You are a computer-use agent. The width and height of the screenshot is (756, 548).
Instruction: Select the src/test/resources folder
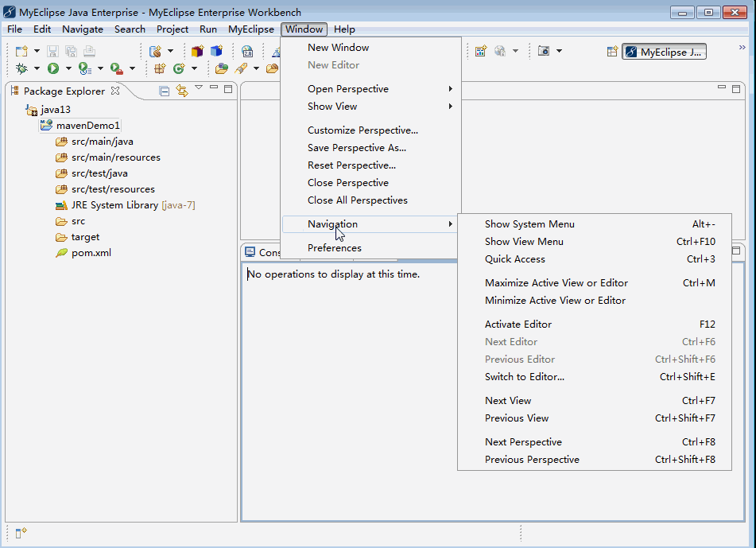(105, 189)
